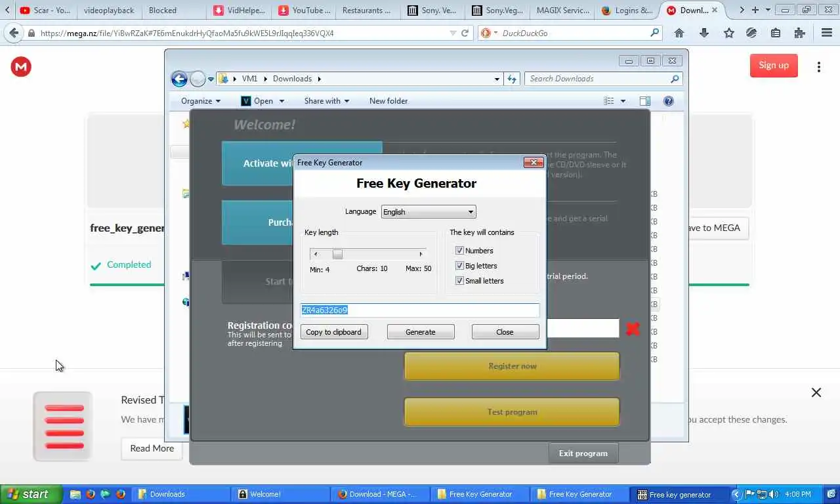Click Close button in Free Key Generator

505,332
